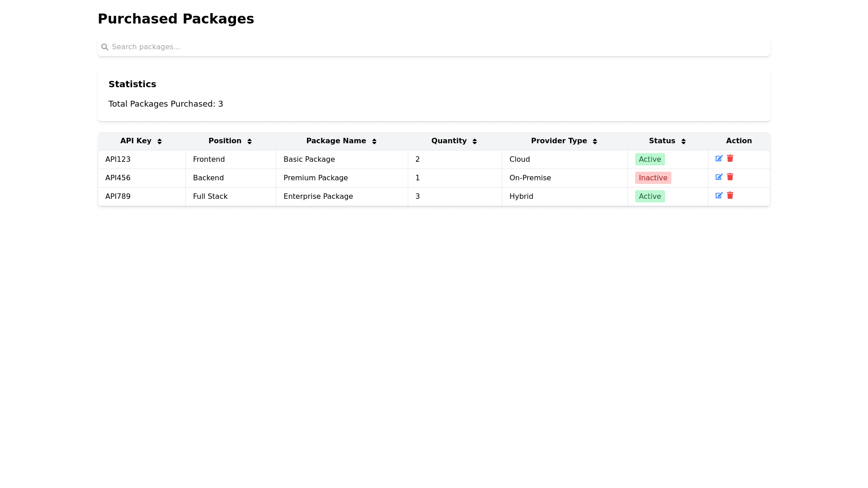This screenshot has height=488, width=868.
Task: Toggle the Active status badge on API123 row
Action: click(650, 159)
